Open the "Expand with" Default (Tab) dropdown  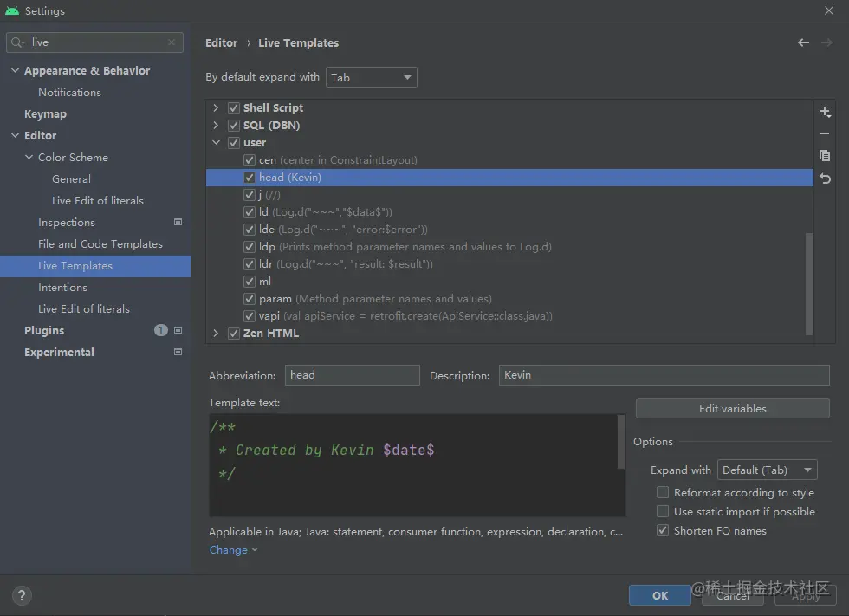click(767, 469)
